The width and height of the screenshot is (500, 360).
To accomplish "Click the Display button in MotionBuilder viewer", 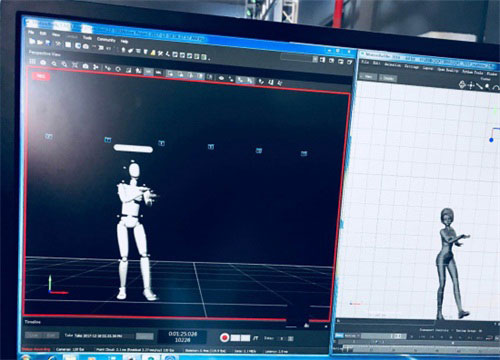I will pos(388,78).
